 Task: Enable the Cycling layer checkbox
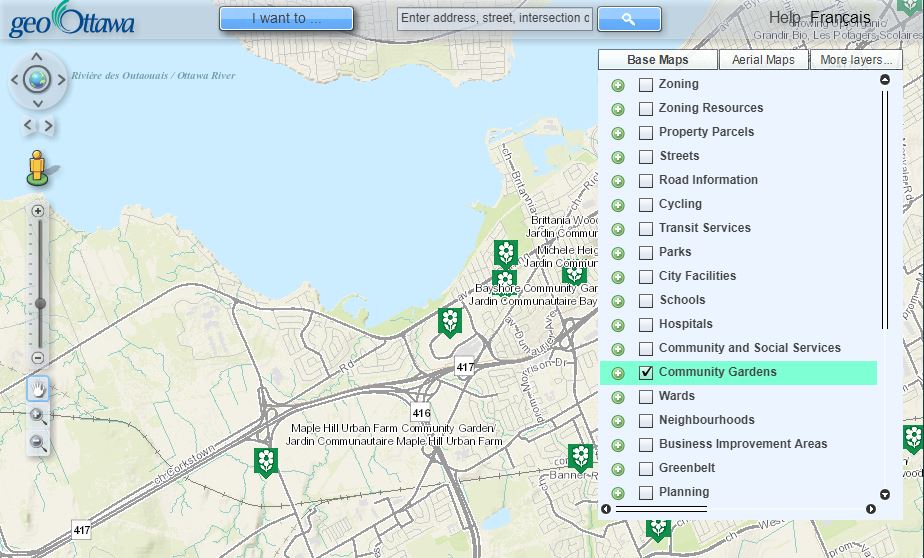[x=646, y=204]
